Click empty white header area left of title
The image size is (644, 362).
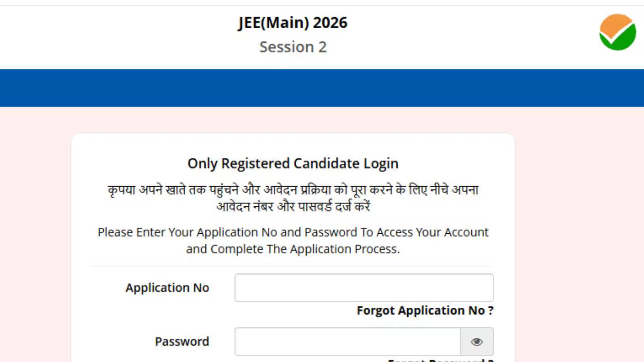[101, 36]
